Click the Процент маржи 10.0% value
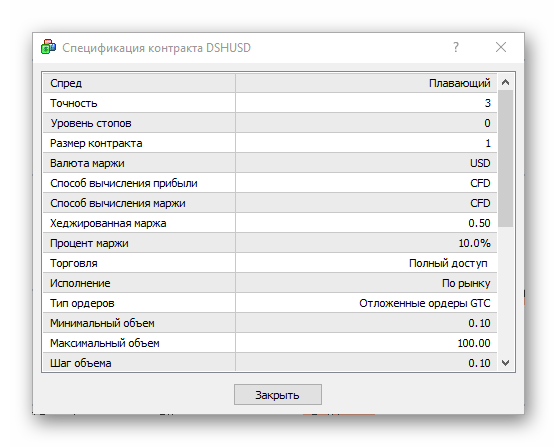557x447 pixels. tap(474, 243)
